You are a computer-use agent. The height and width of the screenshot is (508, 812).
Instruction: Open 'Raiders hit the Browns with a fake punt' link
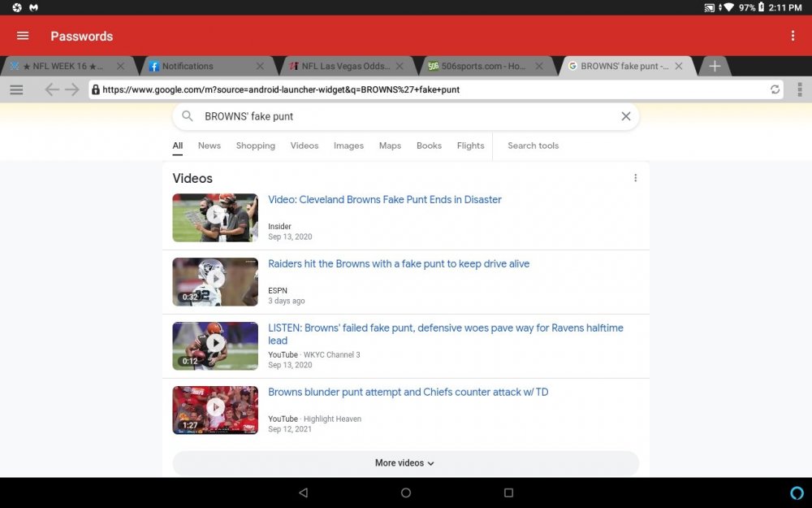click(399, 264)
